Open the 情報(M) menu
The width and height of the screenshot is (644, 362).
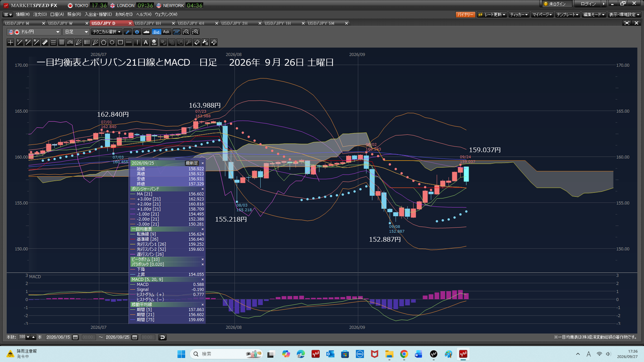[23, 15]
